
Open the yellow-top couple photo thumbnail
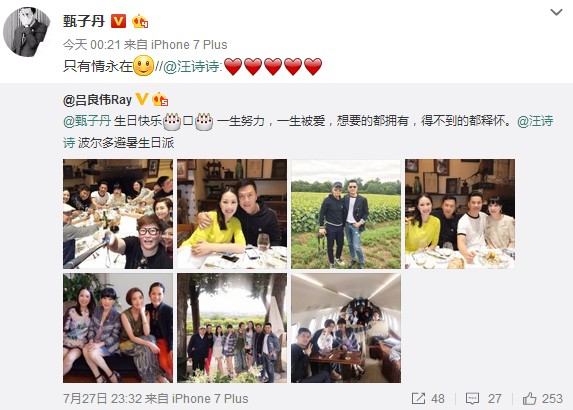(x=232, y=214)
